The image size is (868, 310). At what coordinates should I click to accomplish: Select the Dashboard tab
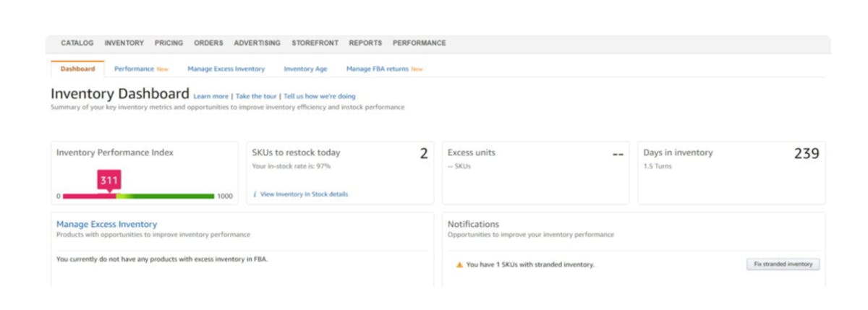[77, 69]
